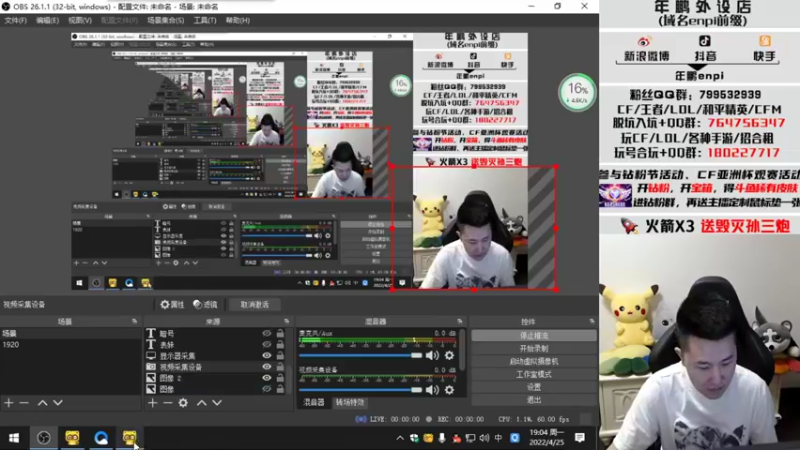Open 麦克风/Aux audio settings gear
Image resolution: width=800 pixels, height=450 pixels.
449,355
